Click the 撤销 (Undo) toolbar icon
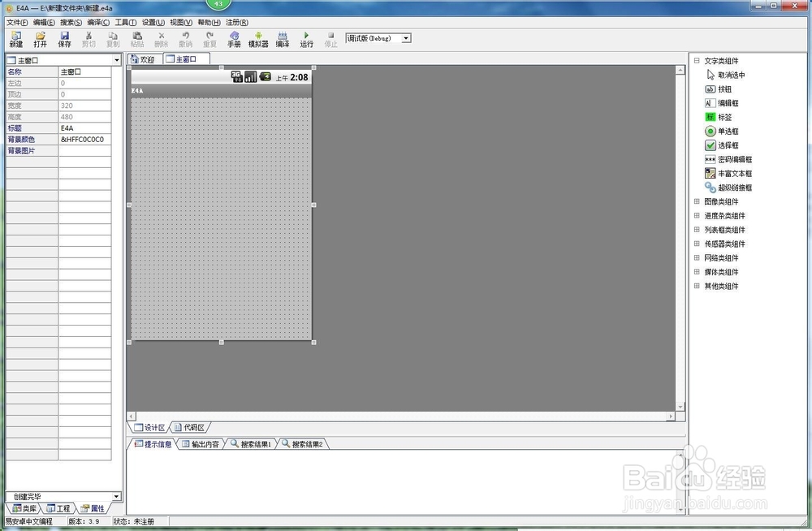 (185, 39)
